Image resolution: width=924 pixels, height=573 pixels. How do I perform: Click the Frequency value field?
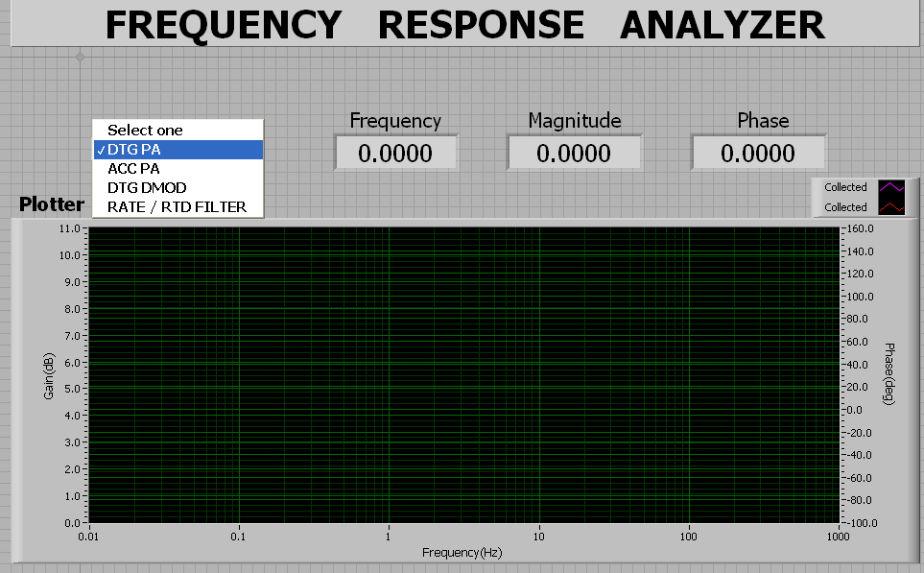[x=395, y=154]
